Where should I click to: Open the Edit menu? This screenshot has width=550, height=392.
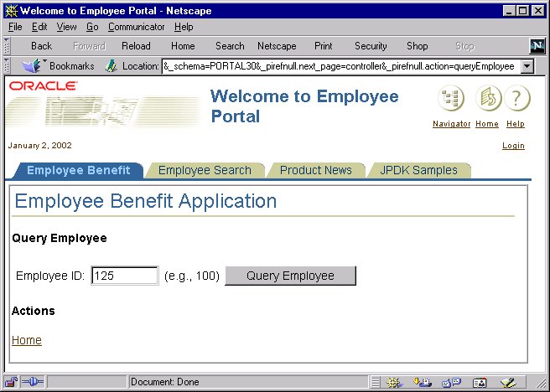tap(39, 27)
